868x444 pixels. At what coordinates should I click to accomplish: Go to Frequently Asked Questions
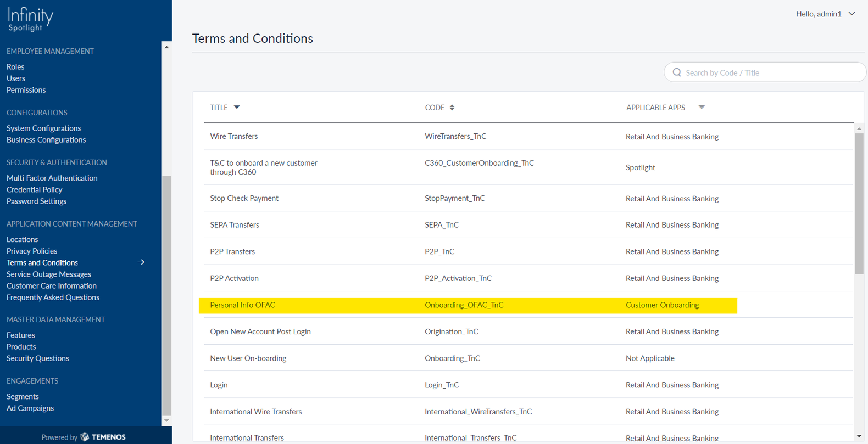click(x=53, y=297)
